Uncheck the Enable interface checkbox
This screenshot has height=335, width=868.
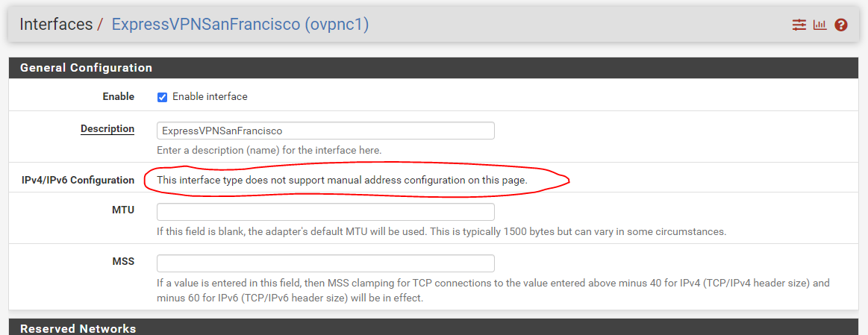point(162,97)
